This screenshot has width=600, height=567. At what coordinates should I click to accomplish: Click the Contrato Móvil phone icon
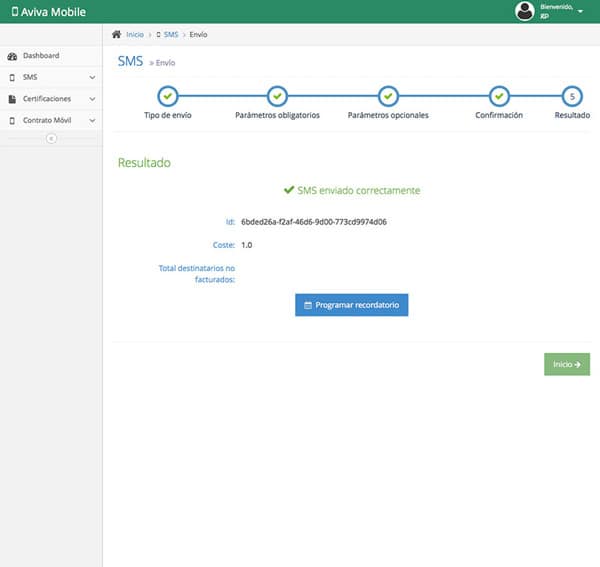click(x=12, y=121)
